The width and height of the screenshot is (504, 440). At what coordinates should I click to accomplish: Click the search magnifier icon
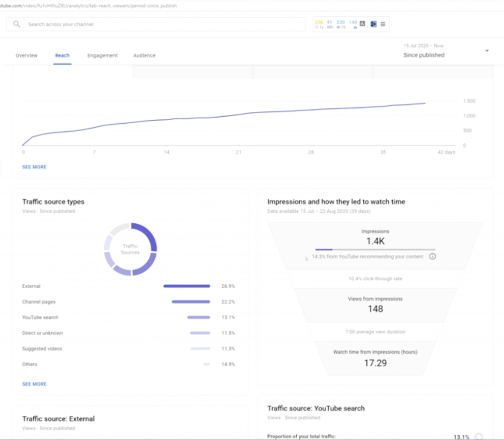(17, 24)
